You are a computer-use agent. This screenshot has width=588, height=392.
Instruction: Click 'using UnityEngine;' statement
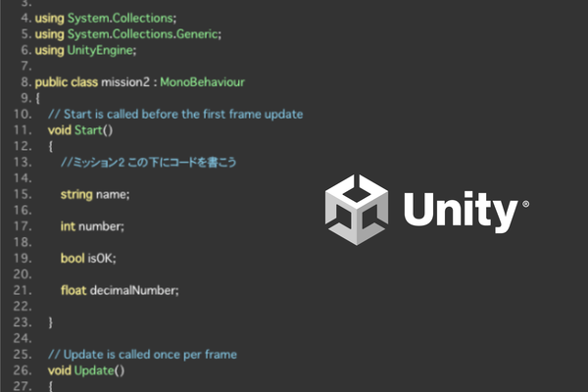coord(85,50)
